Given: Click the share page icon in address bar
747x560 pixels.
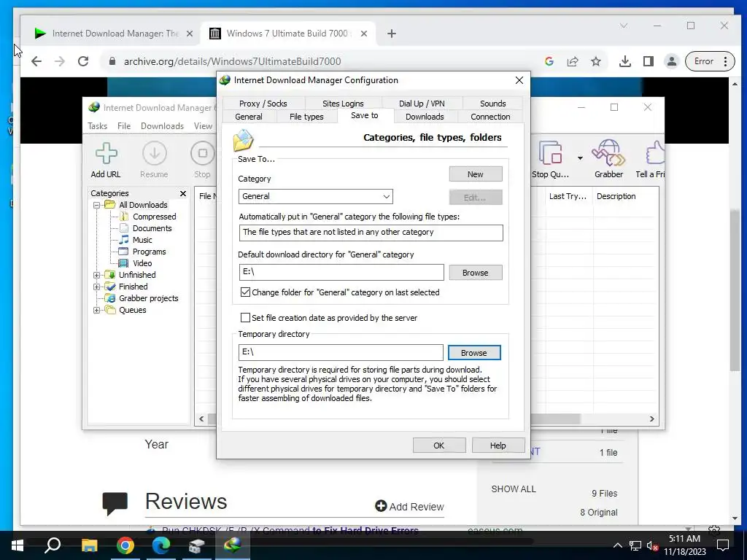Looking at the screenshot, I should click(573, 61).
